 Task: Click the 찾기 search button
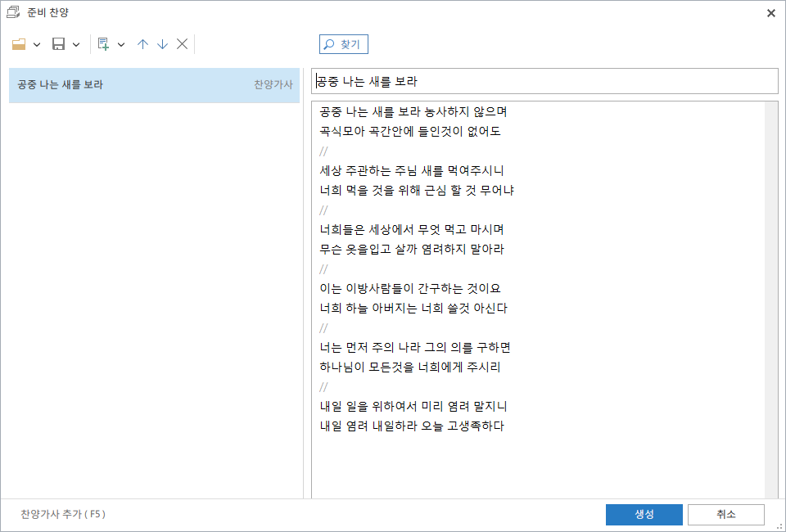343,44
